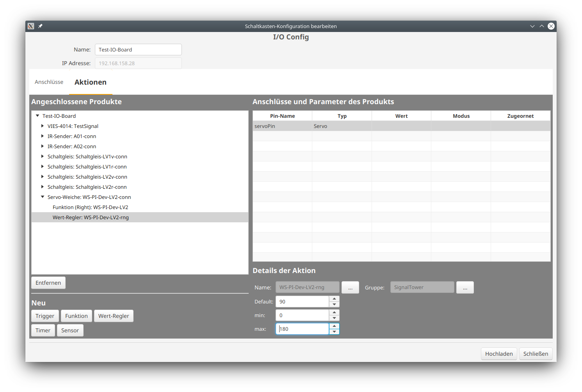582x392 pixels.
Task: Click the Name input containing Test-IO-Board
Action: point(138,50)
